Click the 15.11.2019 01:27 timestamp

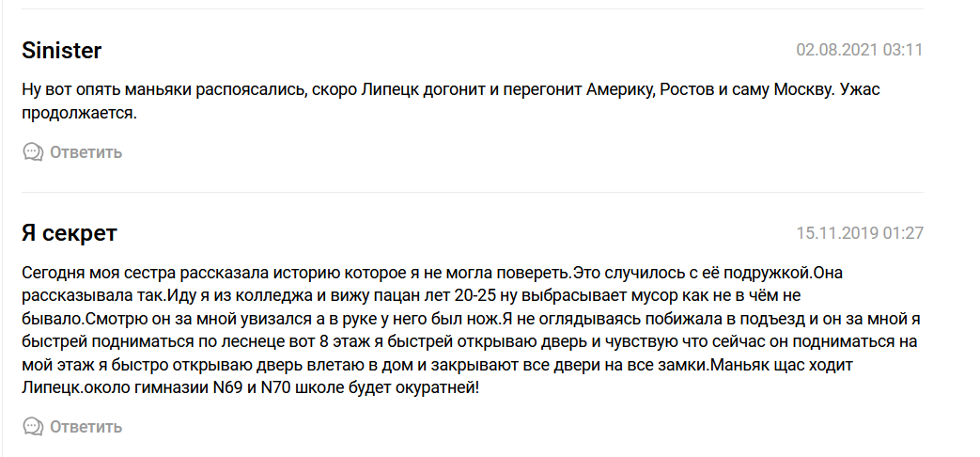tap(860, 233)
